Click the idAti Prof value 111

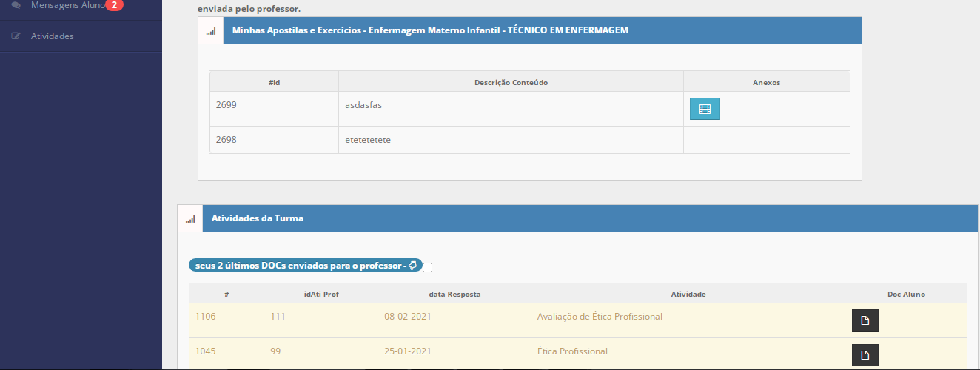click(x=278, y=317)
